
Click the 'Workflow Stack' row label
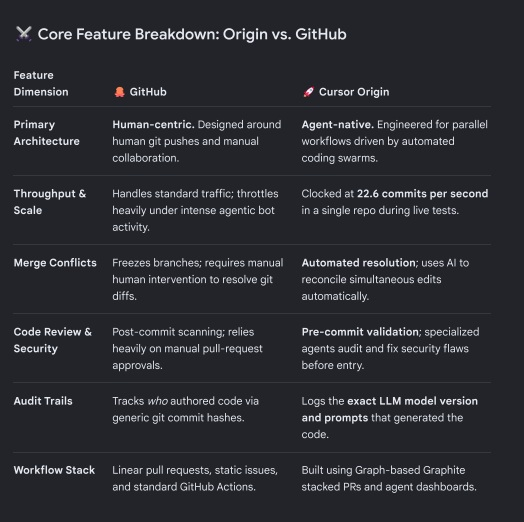click(54, 470)
